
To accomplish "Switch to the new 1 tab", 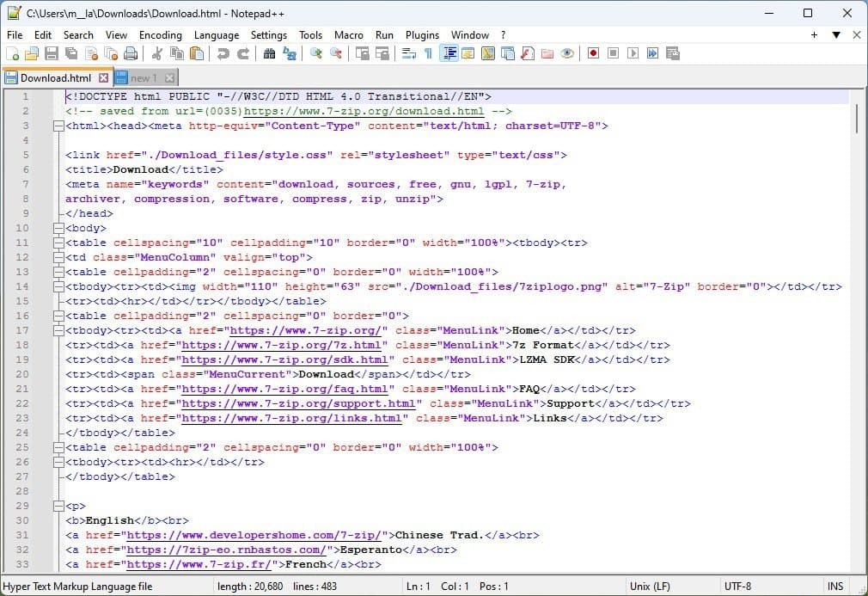I will coord(144,78).
